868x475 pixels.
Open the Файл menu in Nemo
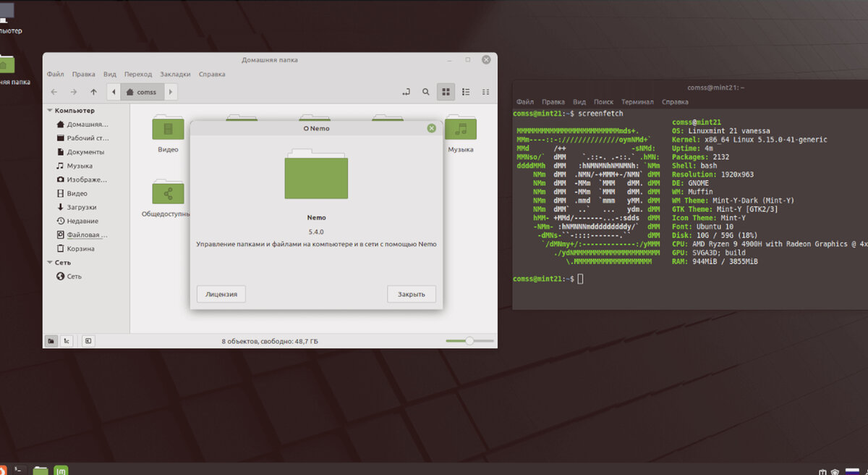pos(56,74)
